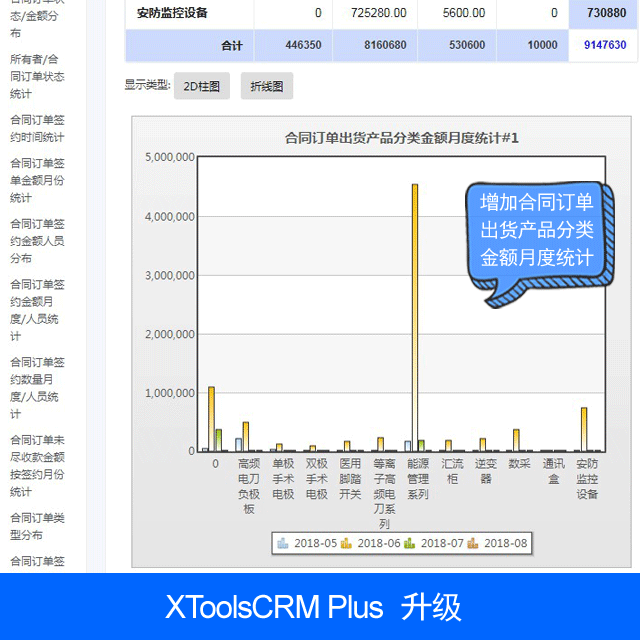Click the 2018-06 legend icon
640x640 pixels.
(346, 543)
